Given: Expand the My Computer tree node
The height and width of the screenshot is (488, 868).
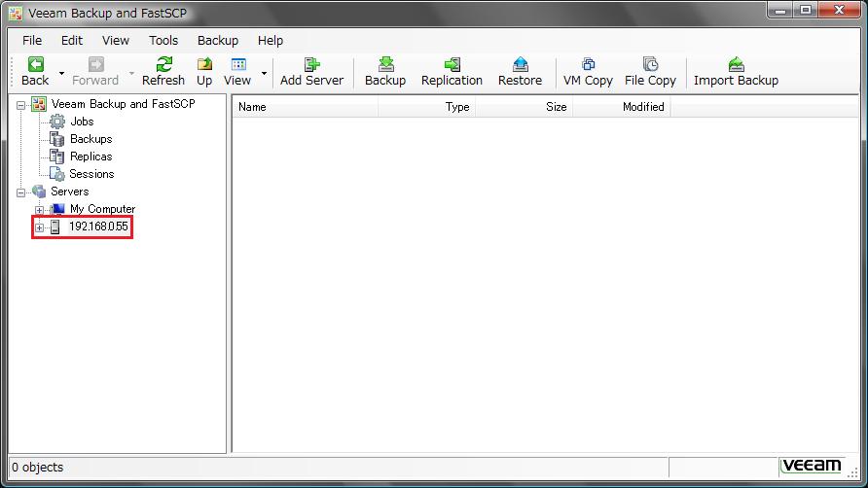Looking at the screenshot, I should (x=39, y=210).
